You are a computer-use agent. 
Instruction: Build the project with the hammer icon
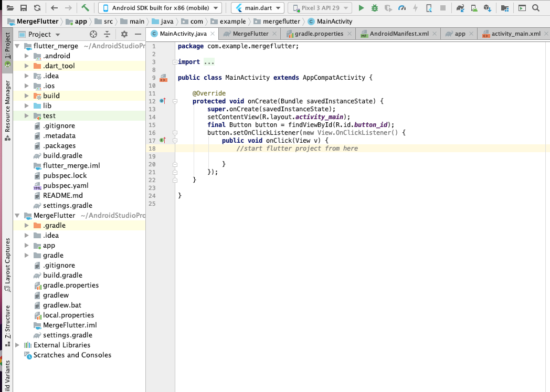[85, 8]
